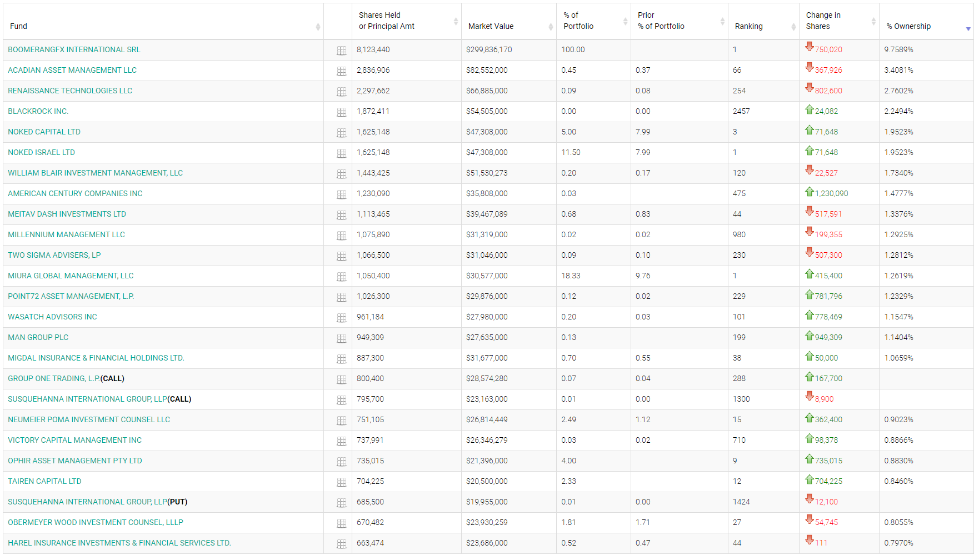Follow POINT72 ASSET MANAGEMENT, L.P. link
Screen dimensions: 974x560
(71, 296)
